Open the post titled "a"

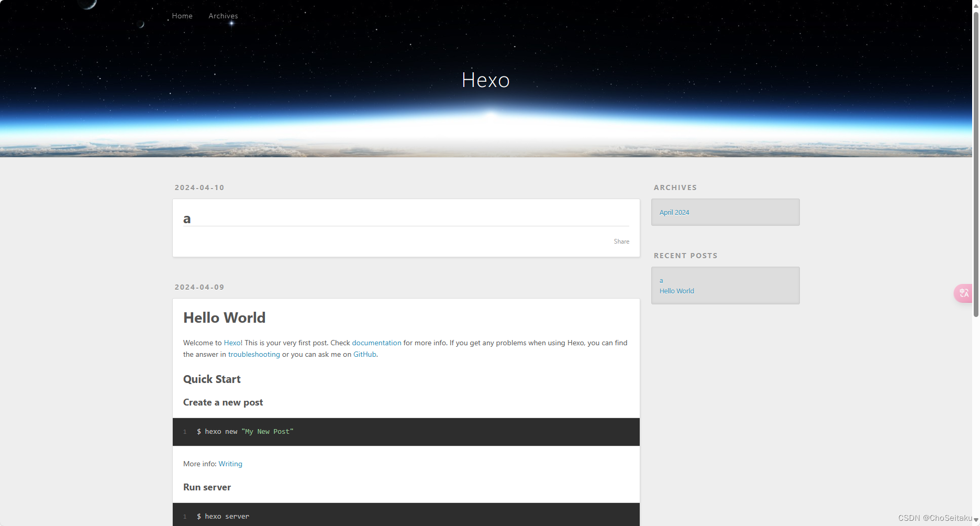pyautogui.click(x=187, y=218)
